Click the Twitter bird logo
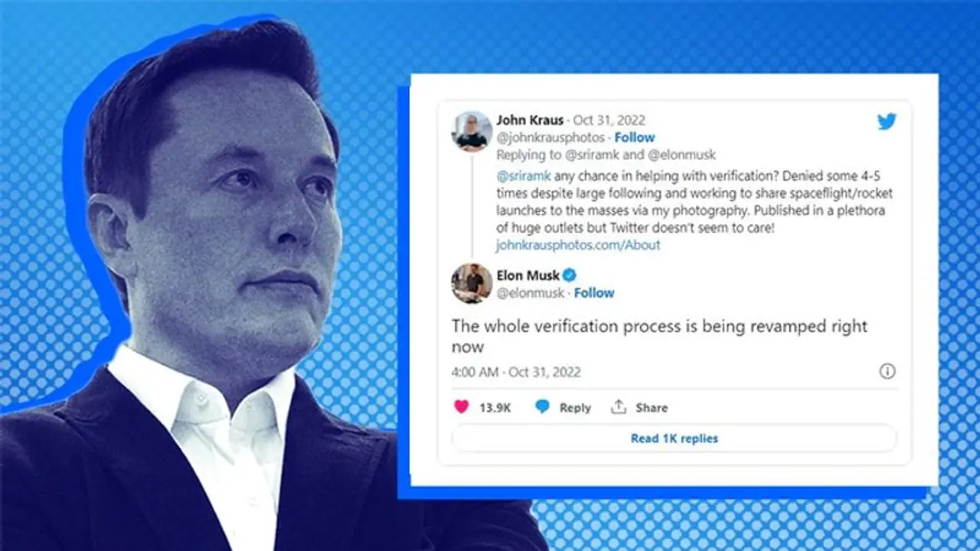Viewport: 980px width, 551px height. (887, 122)
